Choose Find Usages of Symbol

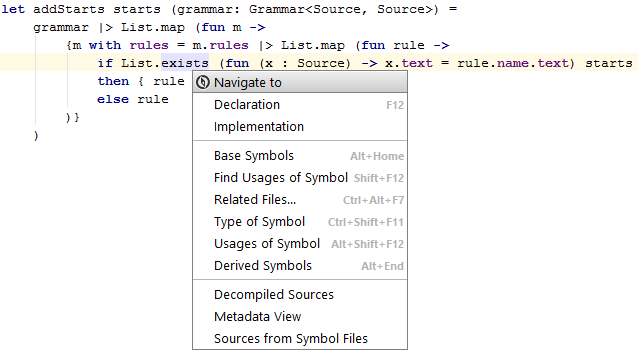(300, 178)
